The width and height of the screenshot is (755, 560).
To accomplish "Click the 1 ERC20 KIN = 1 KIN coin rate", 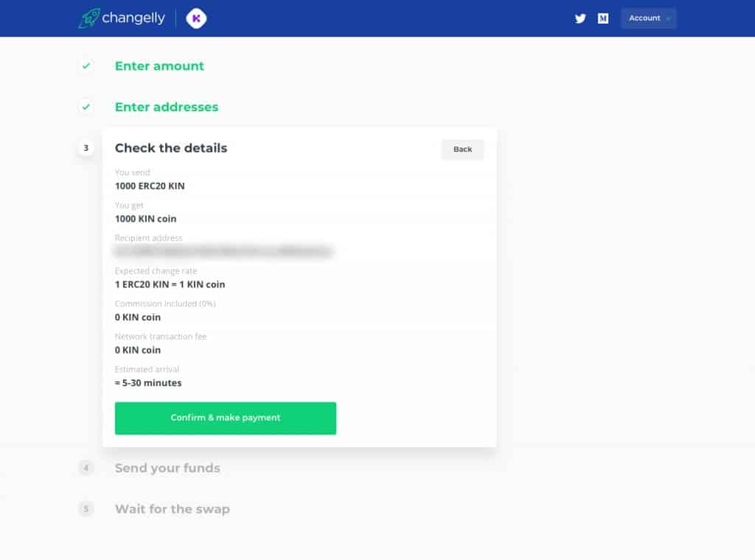I will pyautogui.click(x=170, y=284).
